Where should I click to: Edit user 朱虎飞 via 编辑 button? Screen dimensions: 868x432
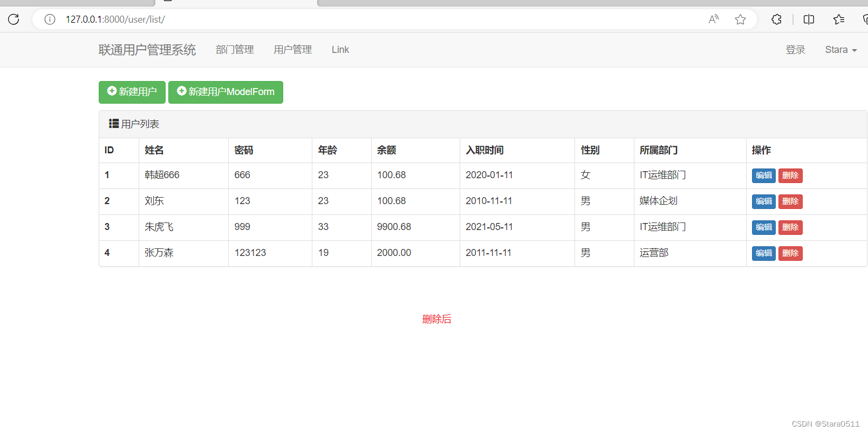[x=764, y=227]
